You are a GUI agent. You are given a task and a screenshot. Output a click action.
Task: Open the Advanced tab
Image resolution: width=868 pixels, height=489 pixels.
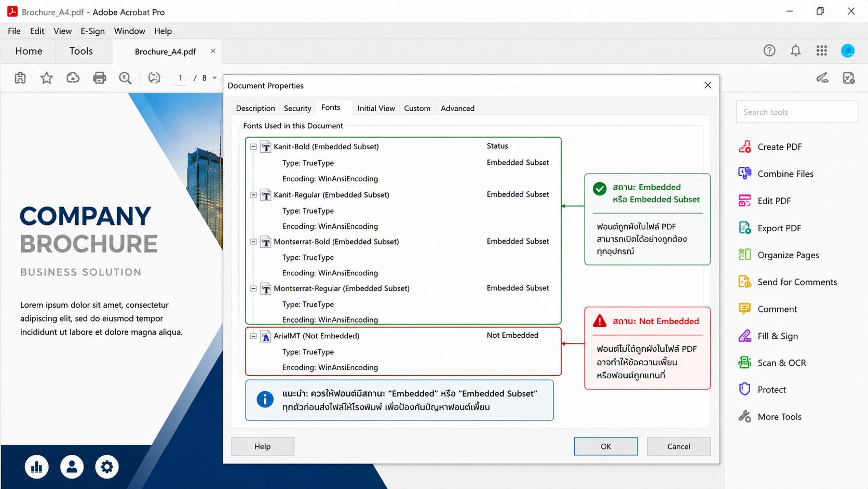[457, 108]
